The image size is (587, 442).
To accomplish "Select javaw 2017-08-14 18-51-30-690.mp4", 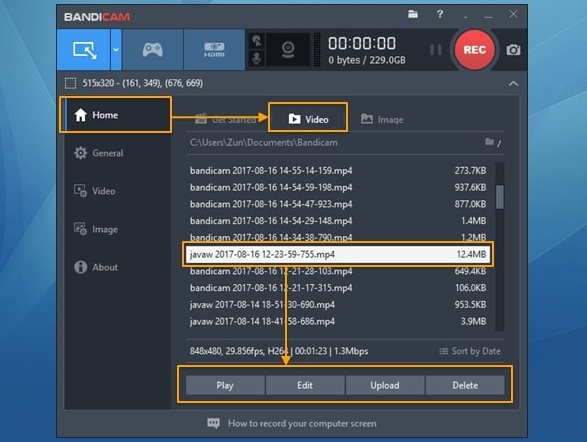I will coord(338,305).
